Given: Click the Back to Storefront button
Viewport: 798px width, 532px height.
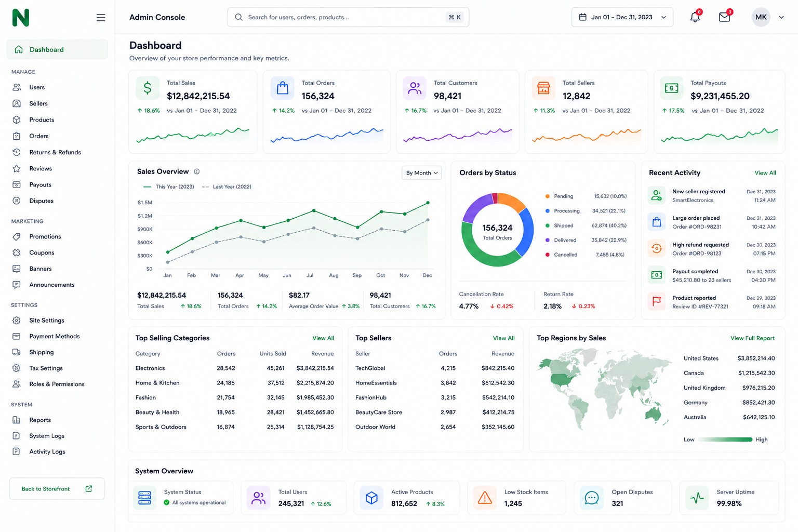Looking at the screenshot, I should 57,489.
